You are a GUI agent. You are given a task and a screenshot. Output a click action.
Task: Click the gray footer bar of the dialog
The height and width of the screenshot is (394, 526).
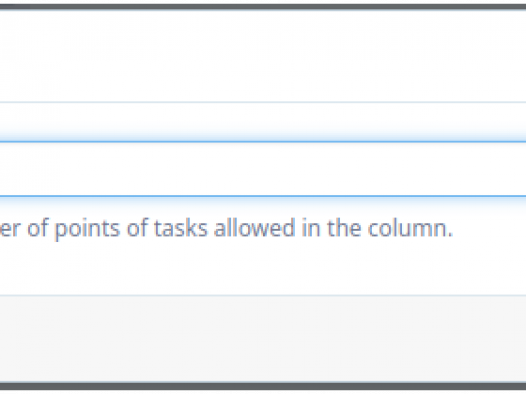point(263,339)
